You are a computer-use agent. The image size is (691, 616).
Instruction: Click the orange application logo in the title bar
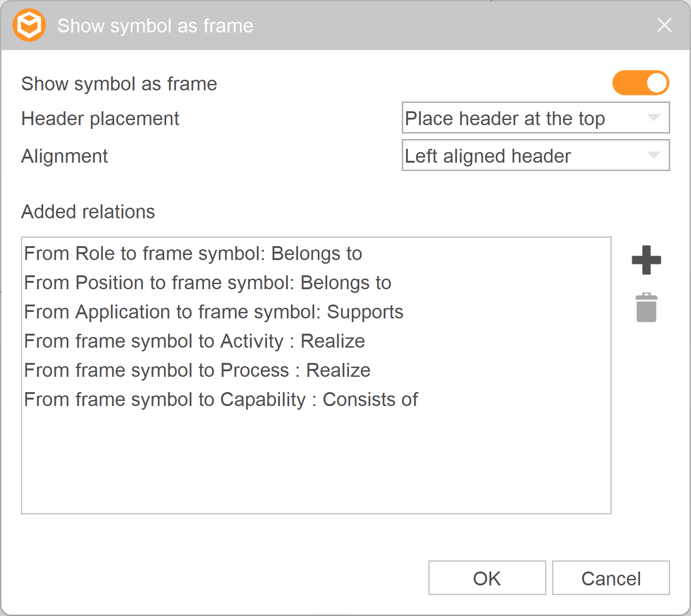pos(28,25)
